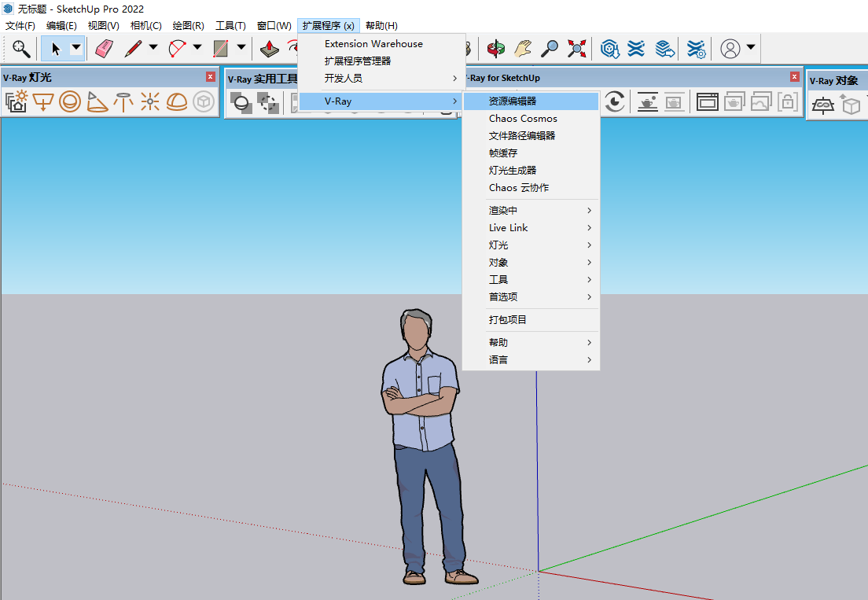The height and width of the screenshot is (600, 868).
Task: Select the Rectangle shape tool
Action: pos(221,49)
